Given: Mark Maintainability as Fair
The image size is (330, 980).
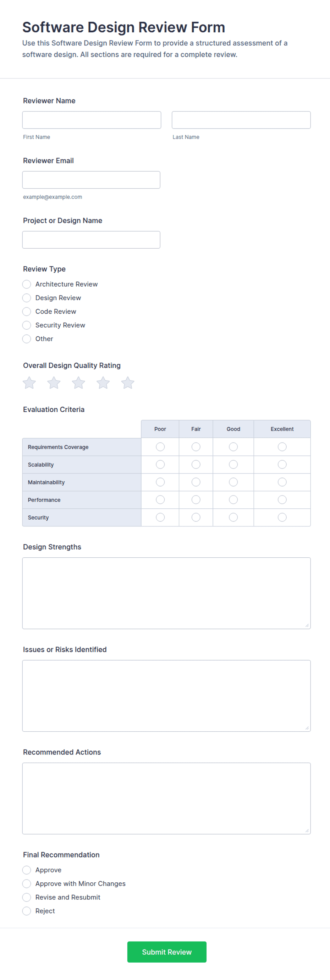Looking at the screenshot, I should click(196, 482).
